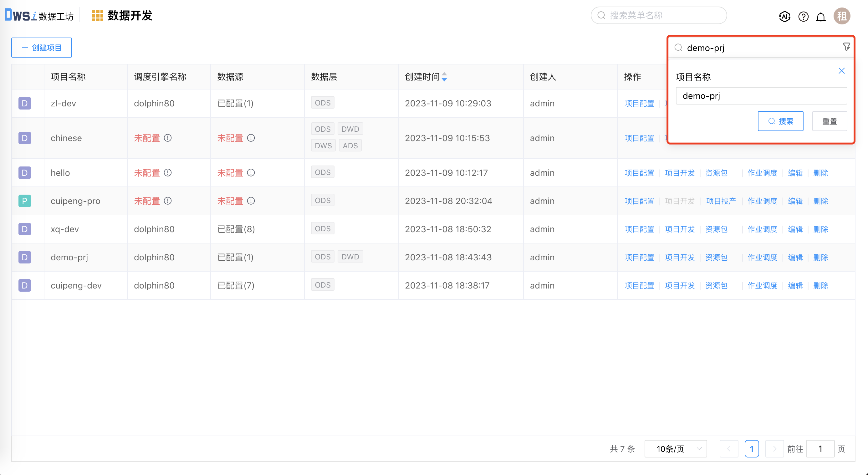Viewport: 868px width, 475px height.
Task: Click the descending sort arrow on 创建时间
Action: point(444,79)
